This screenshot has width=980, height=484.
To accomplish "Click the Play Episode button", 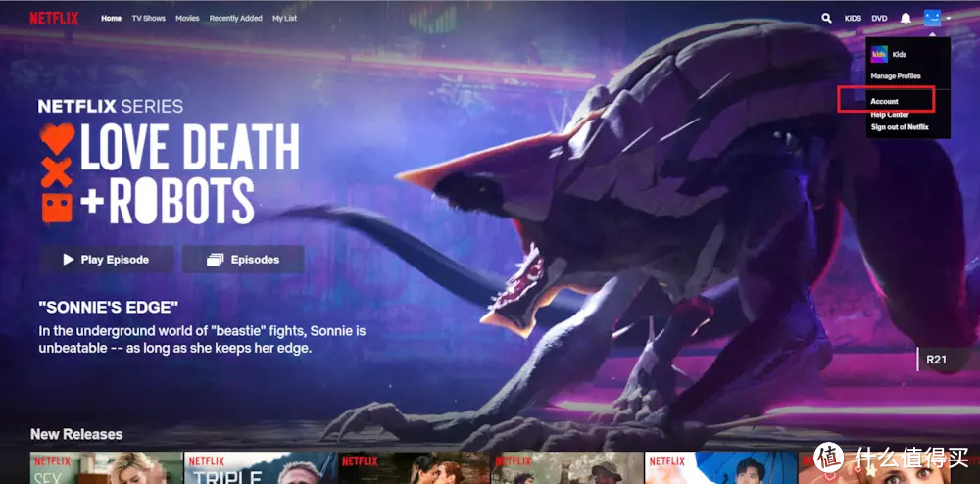I will click(106, 260).
